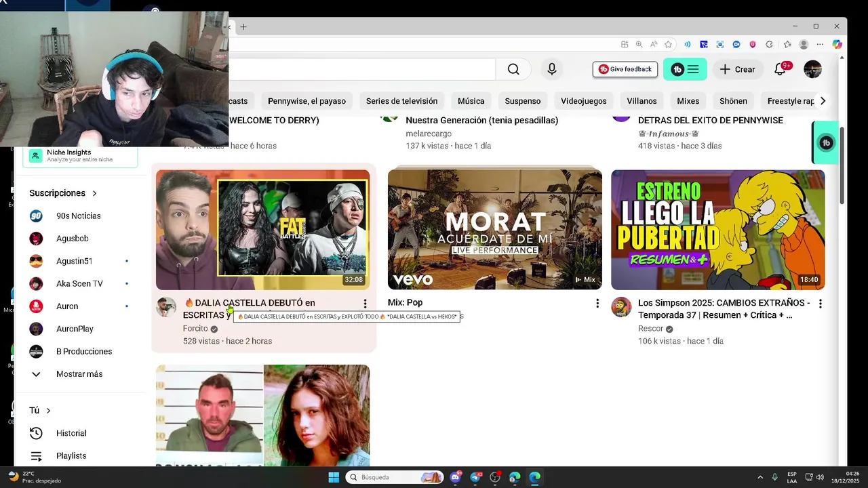Open the mugshot video thumbnail below
This screenshot has height=488, width=868.
pos(263,415)
